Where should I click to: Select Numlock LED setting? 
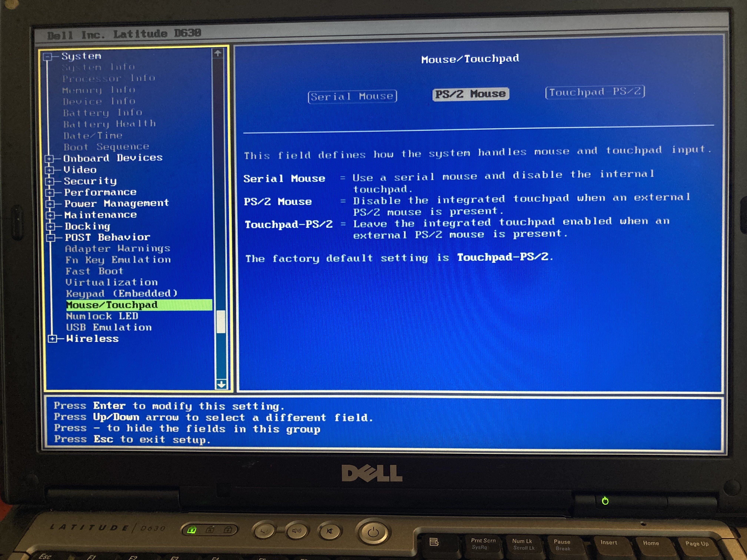[102, 316]
